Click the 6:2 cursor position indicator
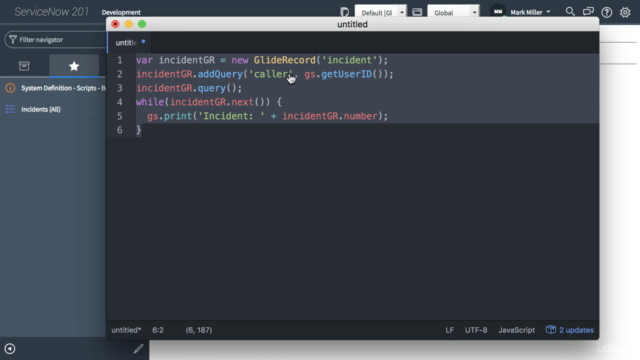 158,330
